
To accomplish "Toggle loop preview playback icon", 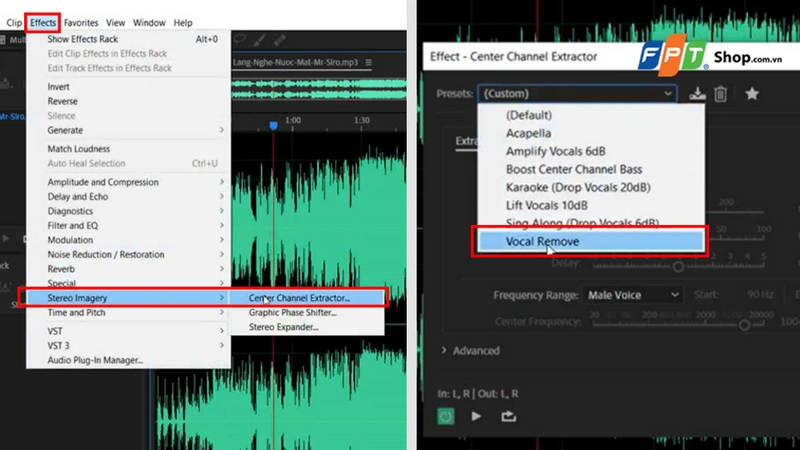I will (x=509, y=416).
